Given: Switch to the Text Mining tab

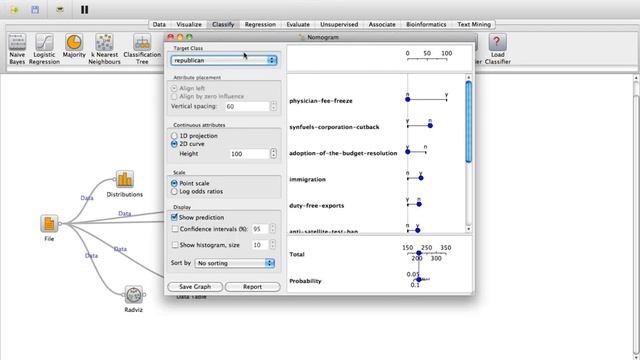Looking at the screenshot, I should [x=474, y=24].
